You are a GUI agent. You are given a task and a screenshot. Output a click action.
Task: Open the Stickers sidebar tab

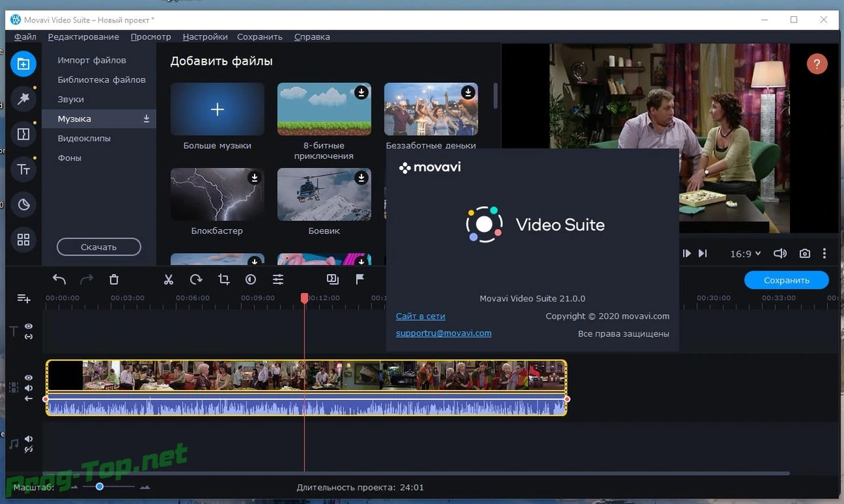pos(23,205)
